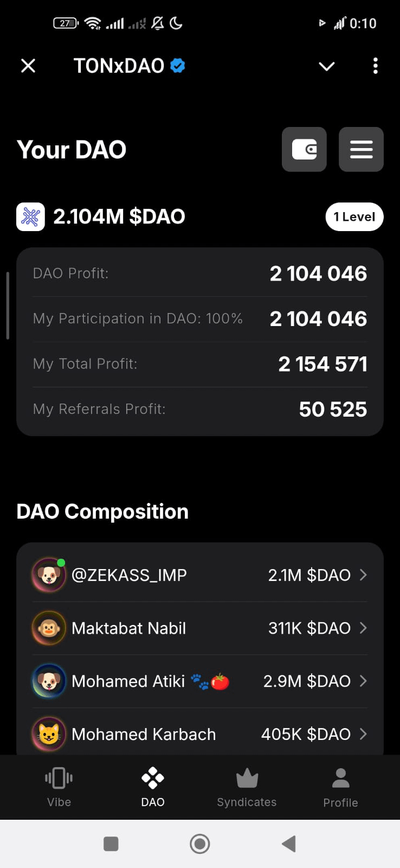This screenshot has height=868, width=400.
Task: Switch to the Vibe tab
Action: [59, 787]
